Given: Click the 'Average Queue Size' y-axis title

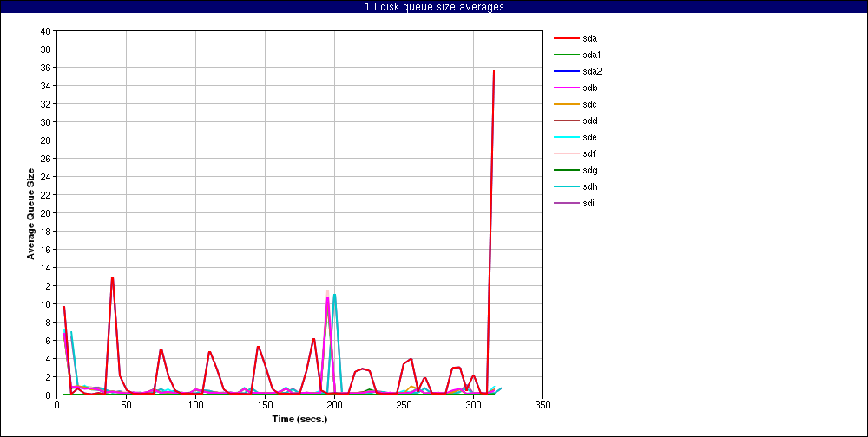Looking at the screenshot, I should coord(31,213).
